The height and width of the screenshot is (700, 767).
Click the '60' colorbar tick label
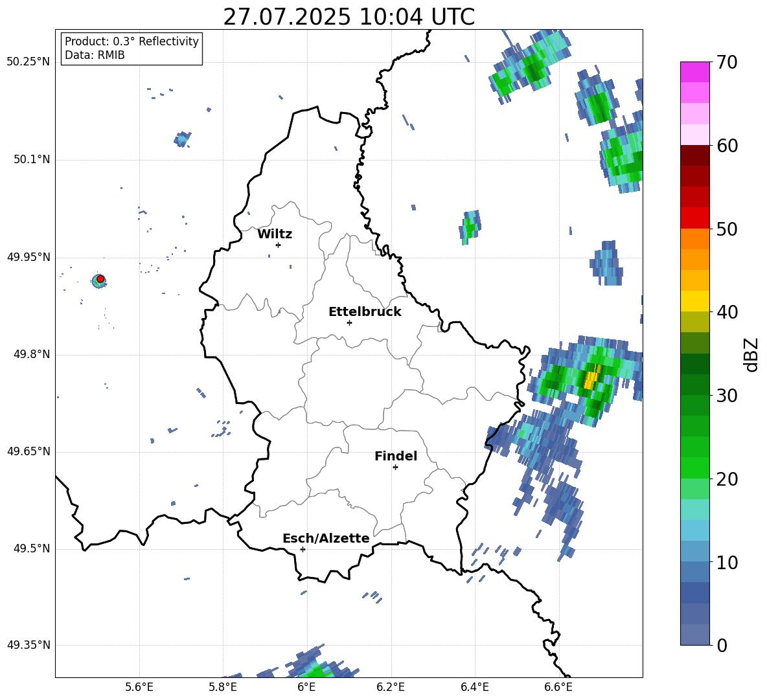(727, 146)
